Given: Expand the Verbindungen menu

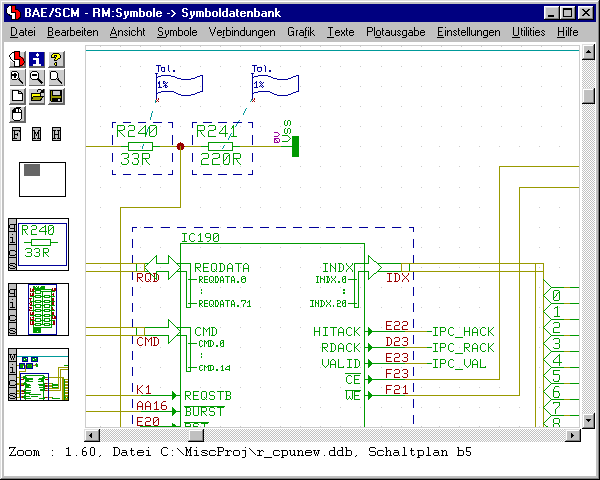Looking at the screenshot, I should point(242,32).
